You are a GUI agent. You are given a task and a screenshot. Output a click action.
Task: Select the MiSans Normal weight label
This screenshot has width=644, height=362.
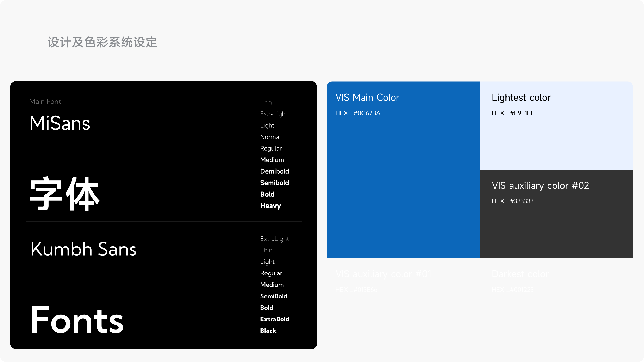[x=270, y=137]
